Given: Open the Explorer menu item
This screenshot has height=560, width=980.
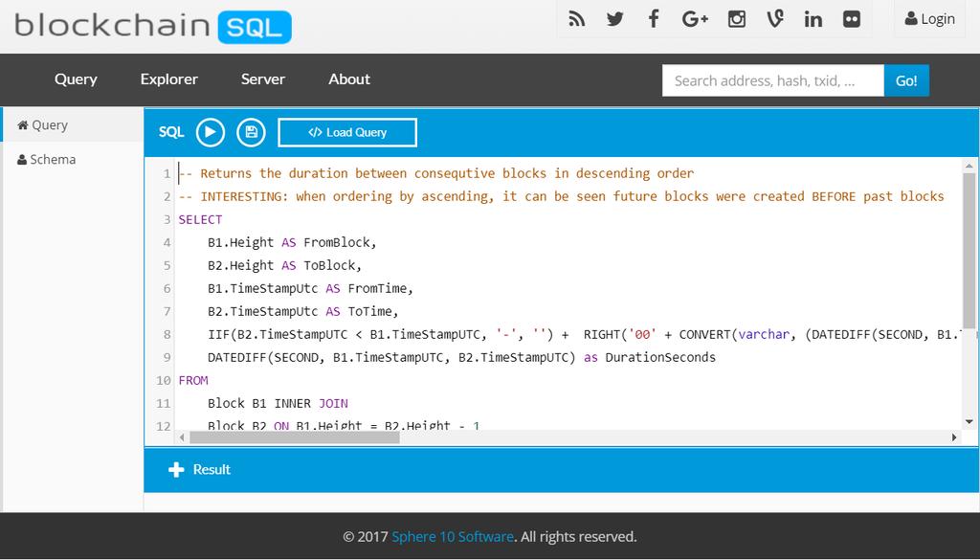Looking at the screenshot, I should 168,79.
